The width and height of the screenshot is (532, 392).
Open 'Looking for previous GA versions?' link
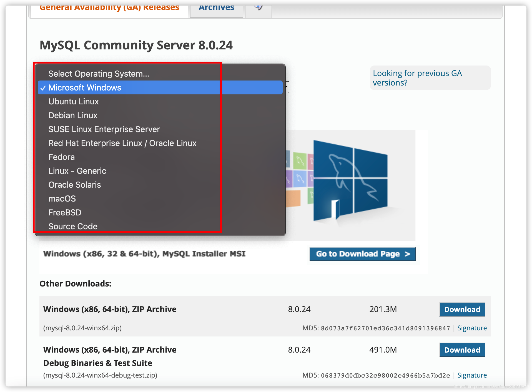(x=417, y=78)
